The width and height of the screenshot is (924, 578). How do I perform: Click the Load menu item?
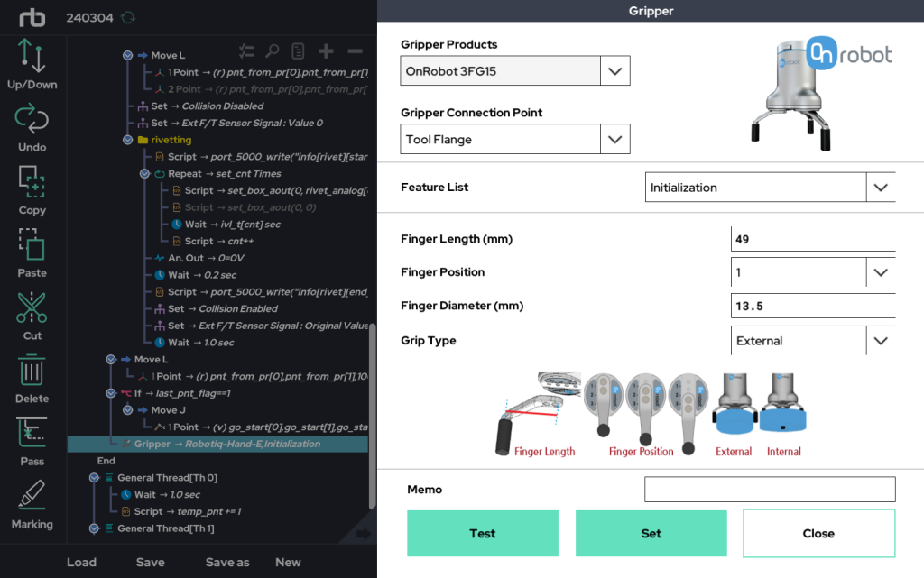pyautogui.click(x=81, y=562)
